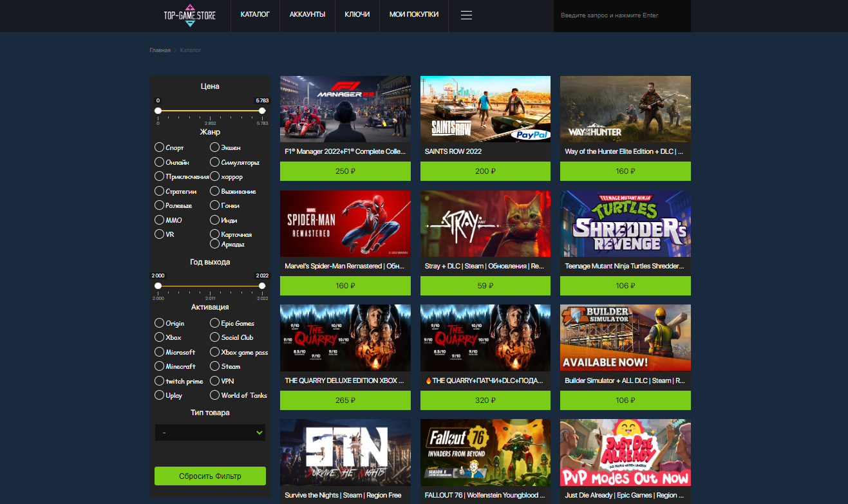Enable the Steam activation filter
Viewport: 848px width, 504px height.
tap(215, 366)
